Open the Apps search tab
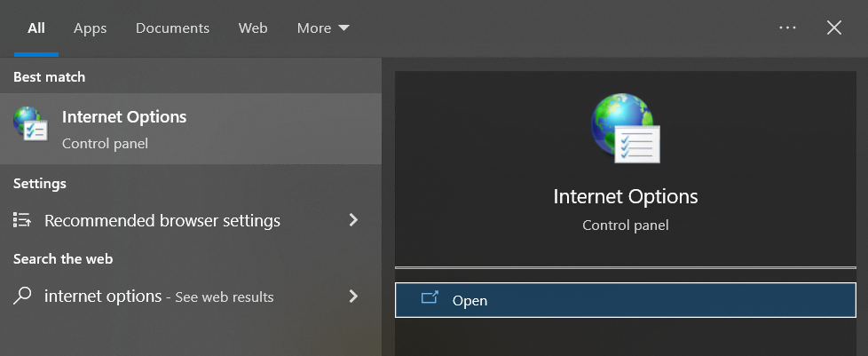 (91, 28)
